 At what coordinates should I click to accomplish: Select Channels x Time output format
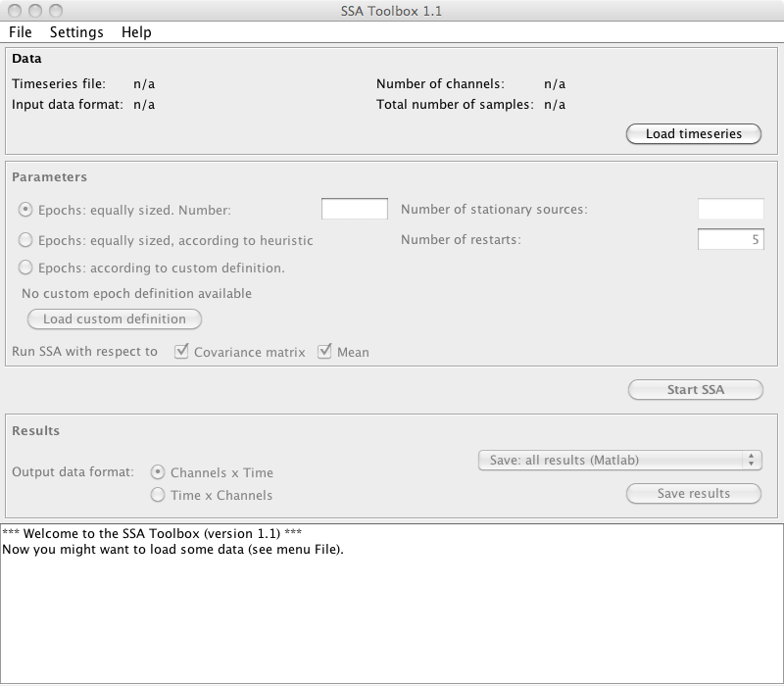tap(159, 472)
